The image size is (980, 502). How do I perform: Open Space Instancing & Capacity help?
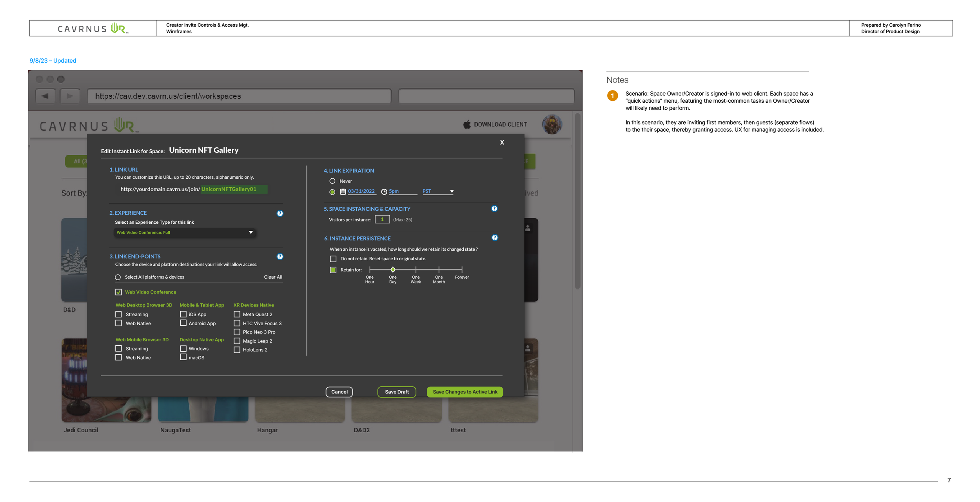point(495,208)
